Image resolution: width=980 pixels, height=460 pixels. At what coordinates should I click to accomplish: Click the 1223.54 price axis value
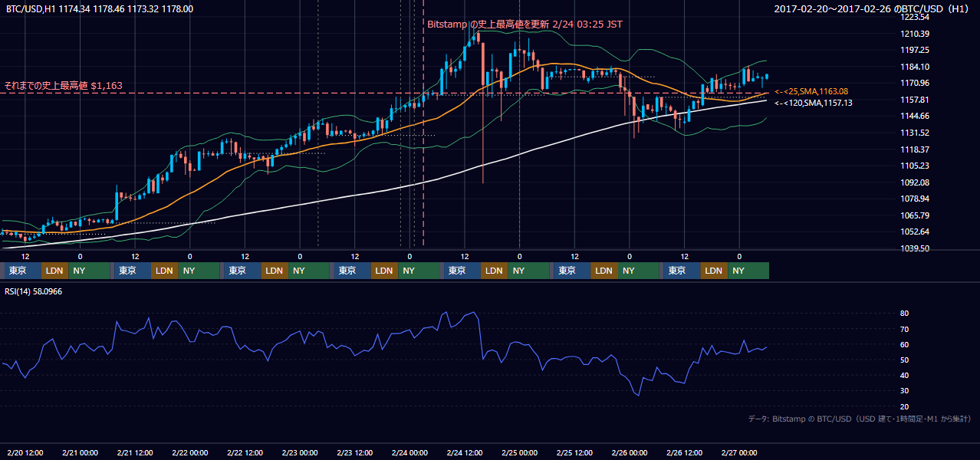[914, 17]
